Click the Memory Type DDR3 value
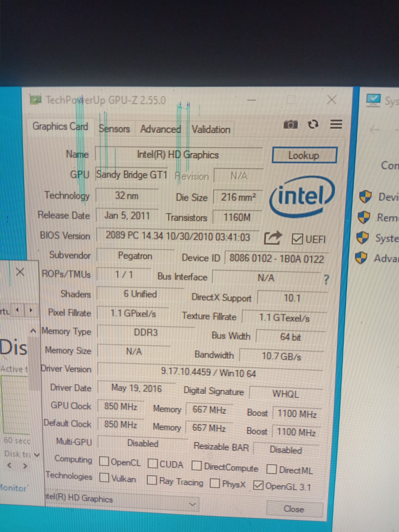The height and width of the screenshot is (532, 399). (146, 332)
